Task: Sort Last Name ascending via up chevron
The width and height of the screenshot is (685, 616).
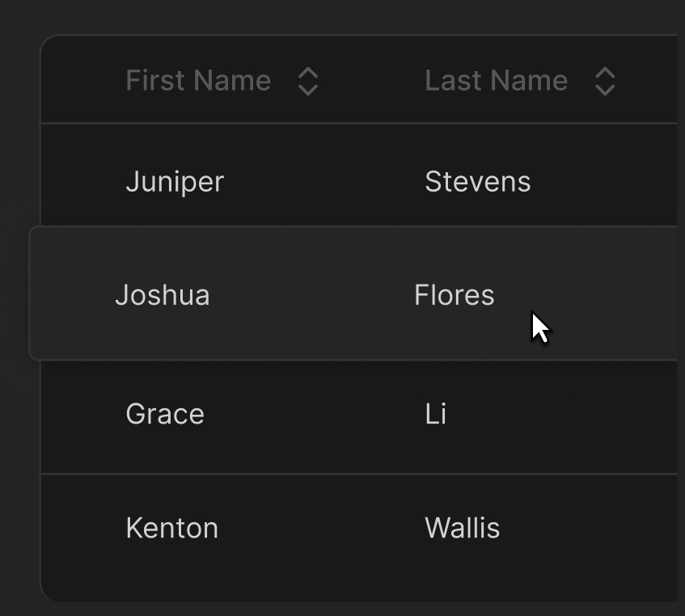Action: pos(605,73)
